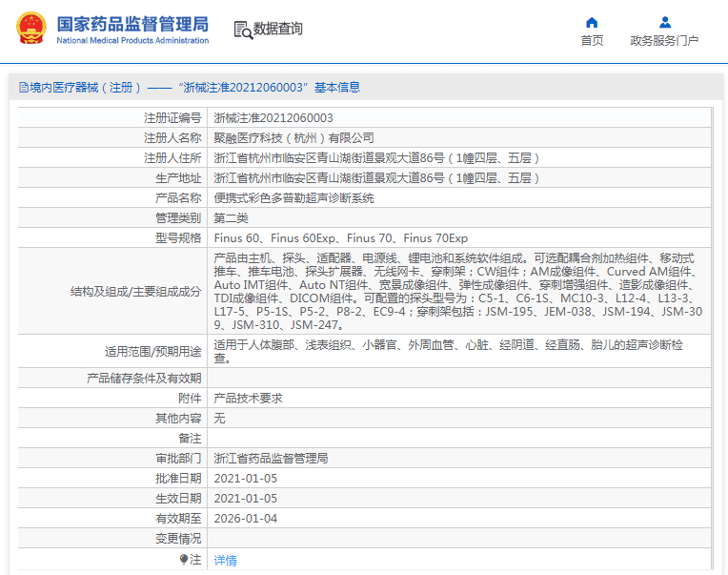Click the 注册人住所 address value
The image size is (728, 575).
coord(376,158)
